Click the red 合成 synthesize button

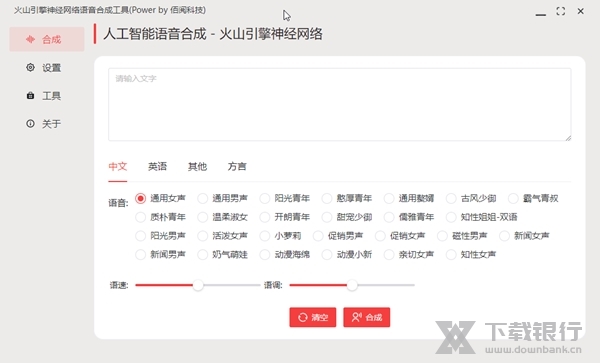367,317
